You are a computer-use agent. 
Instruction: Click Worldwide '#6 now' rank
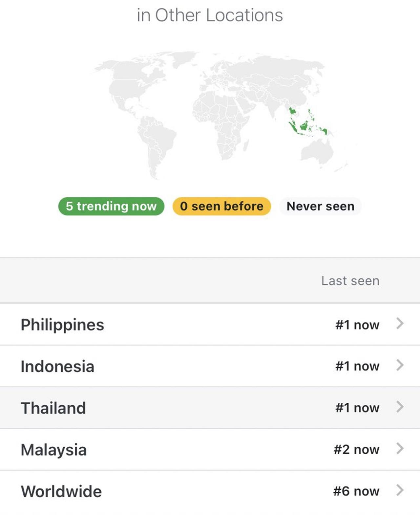pos(356,491)
